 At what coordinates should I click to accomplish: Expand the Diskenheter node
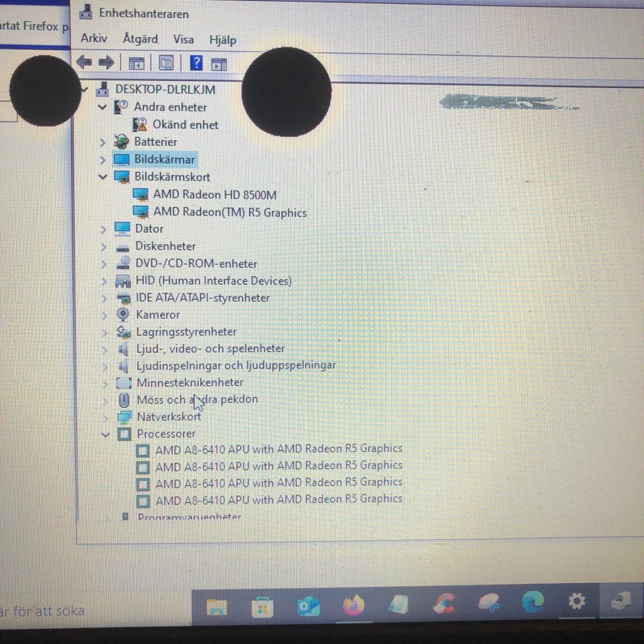point(104,247)
